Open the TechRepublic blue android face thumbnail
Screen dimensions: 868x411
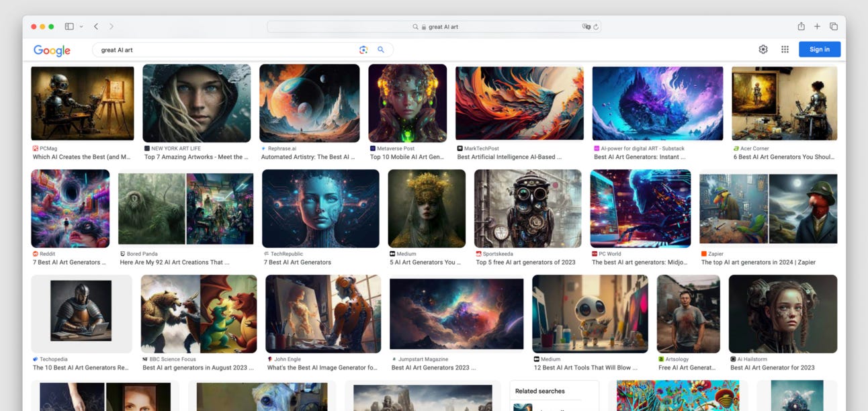point(320,208)
